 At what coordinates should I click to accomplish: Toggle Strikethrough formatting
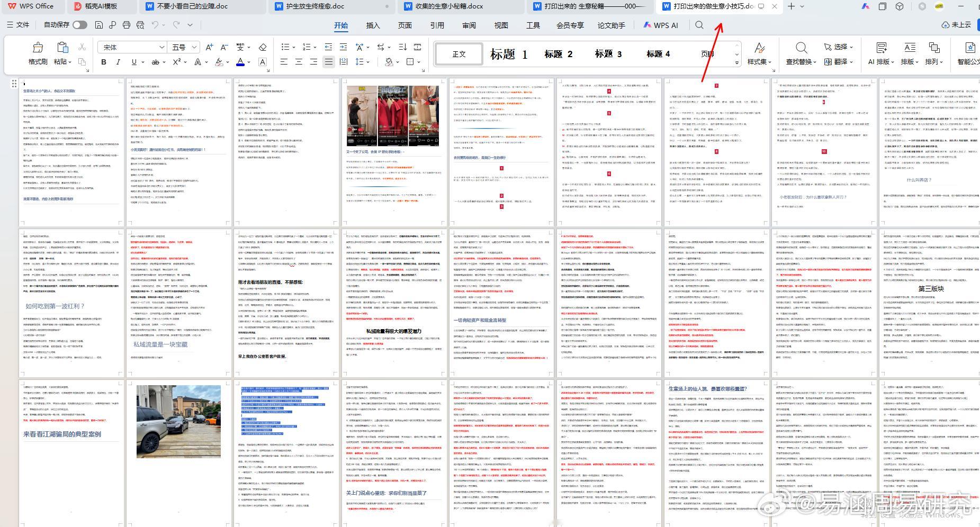point(155,62)
